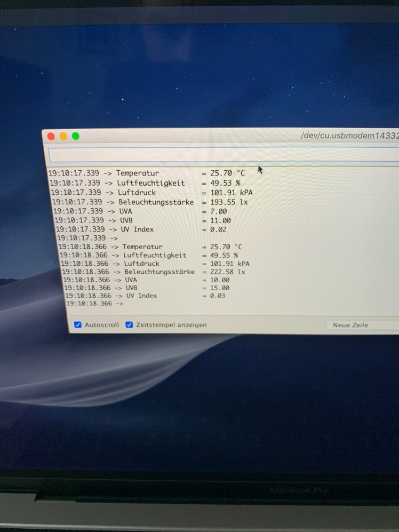Click the UVB 11.00 output line

pos(142,220)
